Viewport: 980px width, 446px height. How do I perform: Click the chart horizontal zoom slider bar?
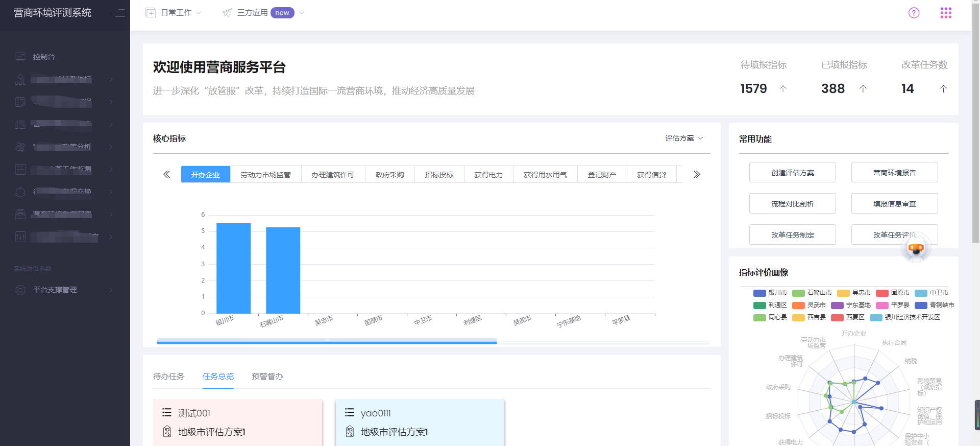(x=327, y=341)
